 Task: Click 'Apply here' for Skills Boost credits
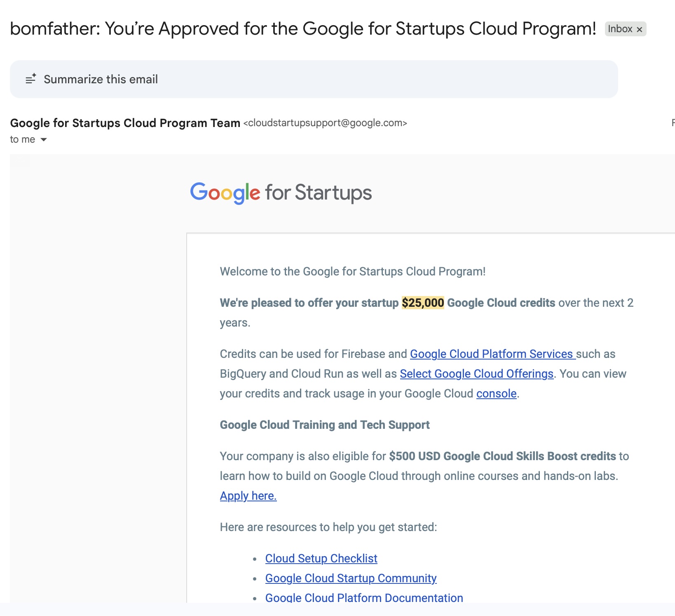click(248, 496)
